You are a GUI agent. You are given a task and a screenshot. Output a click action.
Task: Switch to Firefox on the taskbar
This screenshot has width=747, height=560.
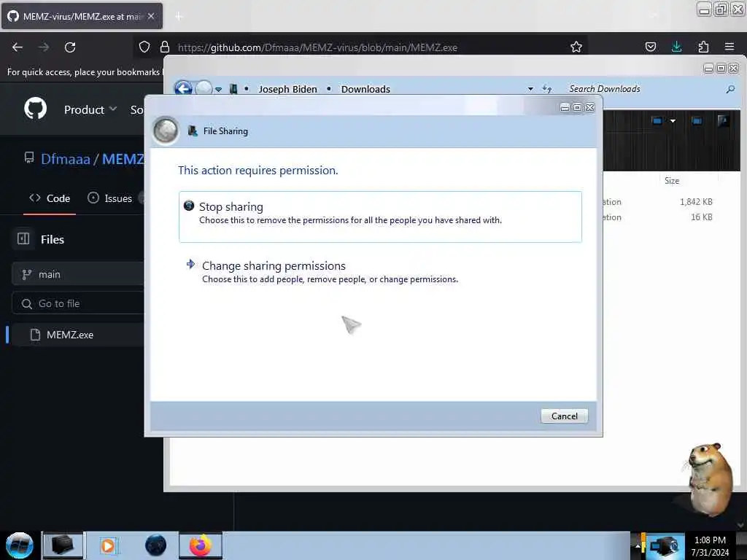click(201, 545)
